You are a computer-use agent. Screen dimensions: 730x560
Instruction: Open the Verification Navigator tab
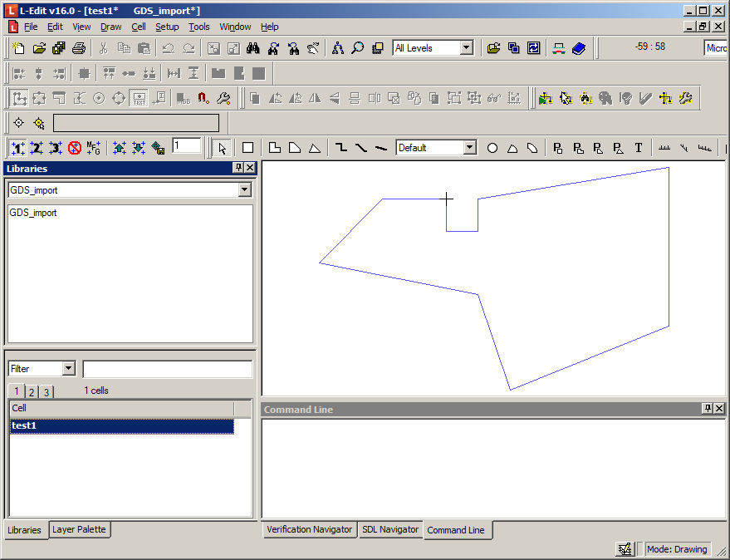309,529
